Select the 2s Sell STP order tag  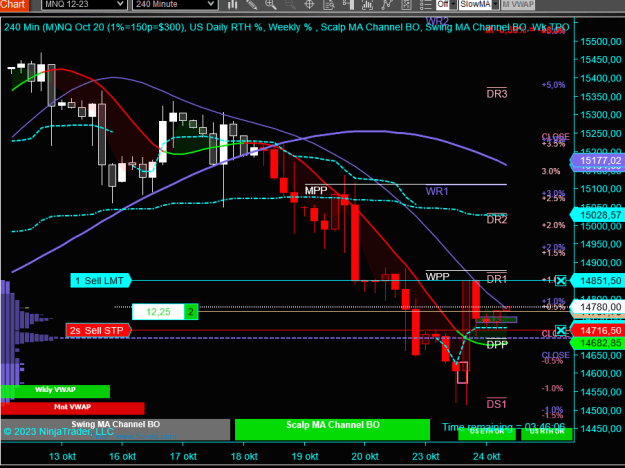[x=98, y=330]
